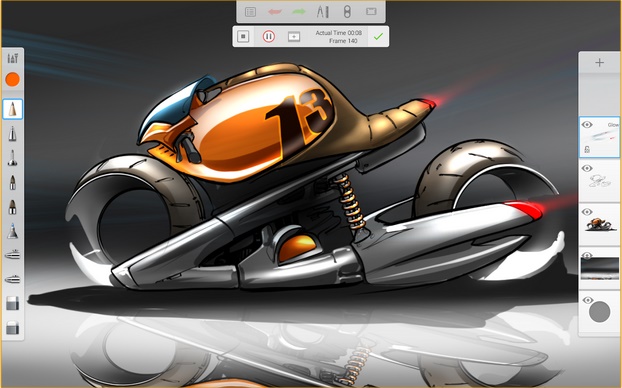622x388 pixels.
Task: Open the brush library icon
Action: click(13, 58)
